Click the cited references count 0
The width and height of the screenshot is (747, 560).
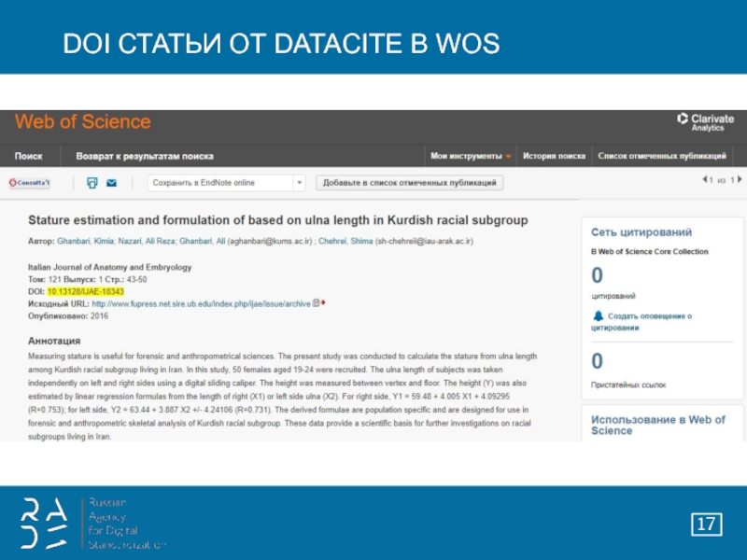pyautogui.click(x=597, y=361)
